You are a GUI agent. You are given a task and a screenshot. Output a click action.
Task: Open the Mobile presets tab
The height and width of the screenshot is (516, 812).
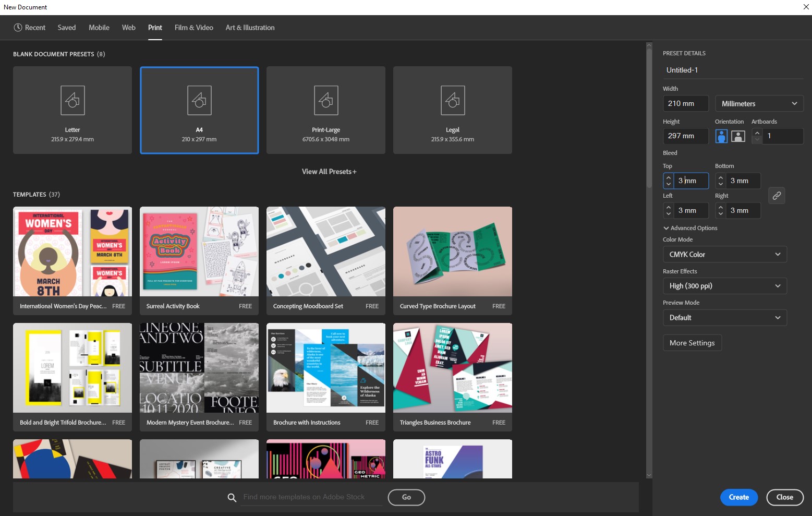pyautogui.click(x=99, y=27)
